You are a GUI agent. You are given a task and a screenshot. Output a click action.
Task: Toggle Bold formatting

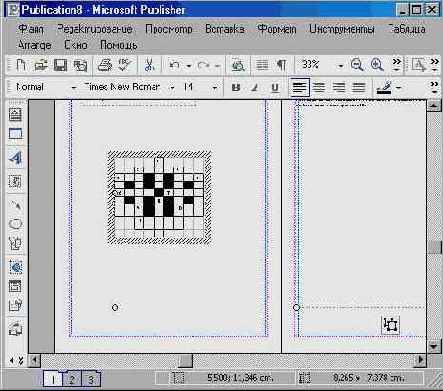[x=236, y=88]
